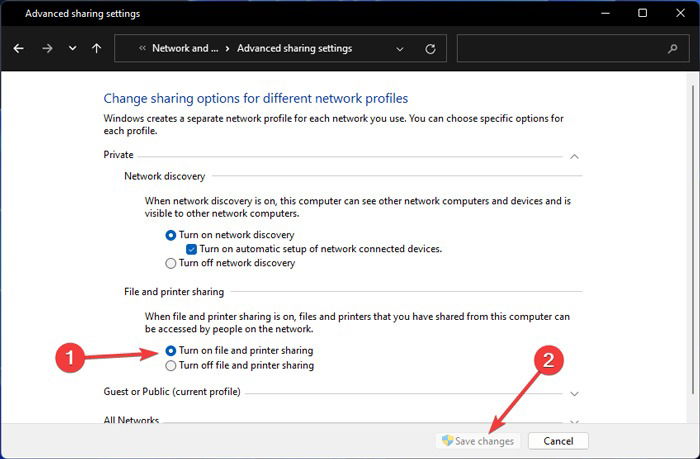Image resolution: width=700 pixels, height=459 pixels.
Task: Expand the Guest or Public profile
Action: click(575, 394)
